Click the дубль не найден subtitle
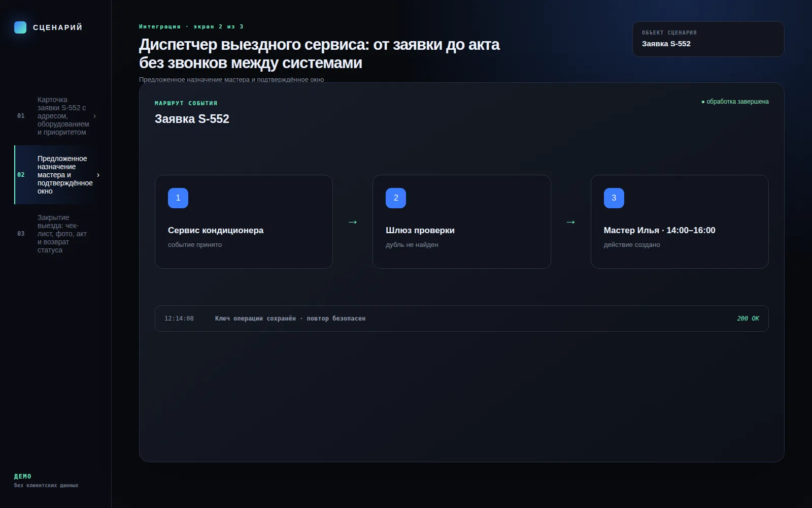Screen dimensions: 812x508 click(412, 245)
